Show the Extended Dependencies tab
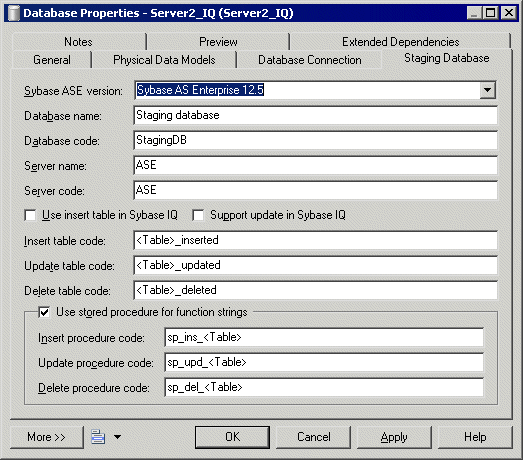Screen dimensions: 523x460 pyautogui.click(x=401, y=42)
